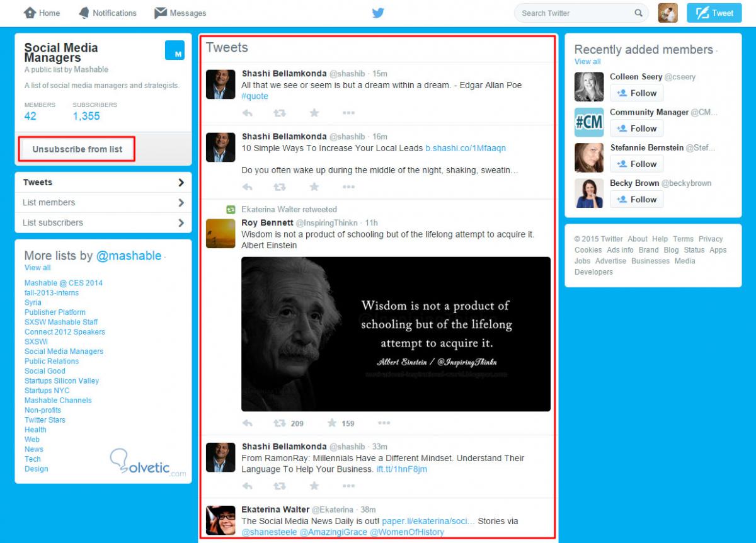This screenshot has width=756, height=543.
Task: Open the ift.tt/1hnF8jm link
Action: point(402,469)
